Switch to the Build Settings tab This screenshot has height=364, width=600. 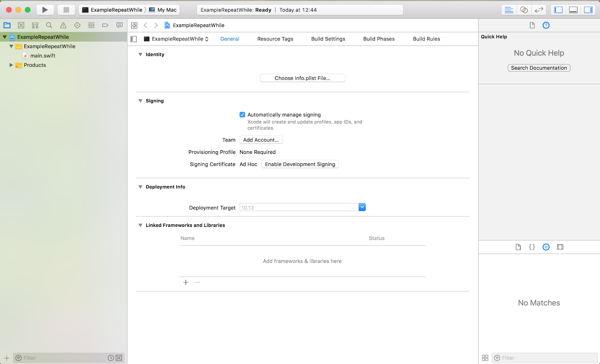(328, 39)
